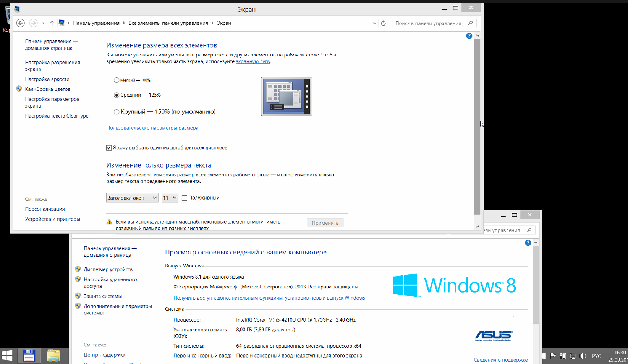Expand the chevron after Панель управления breadcrumb
Viewport: 628px width, 364px height.
[x=124, y=23]
